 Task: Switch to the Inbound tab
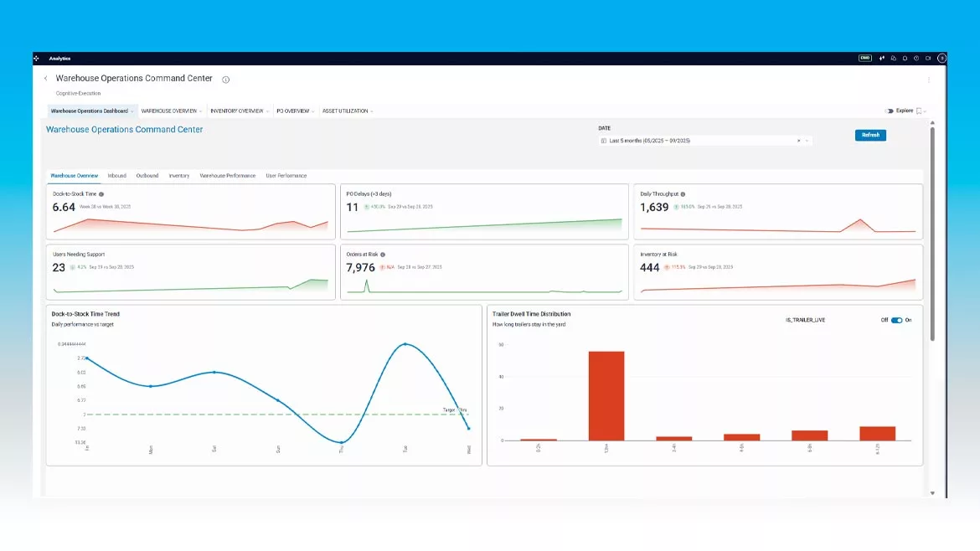116,175
